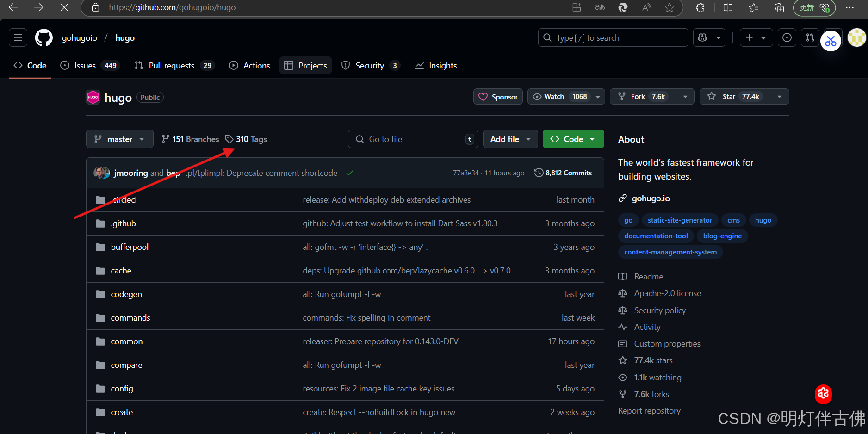Open the .github folder
This screenshot has height=434, width=868.
[123, 223]
